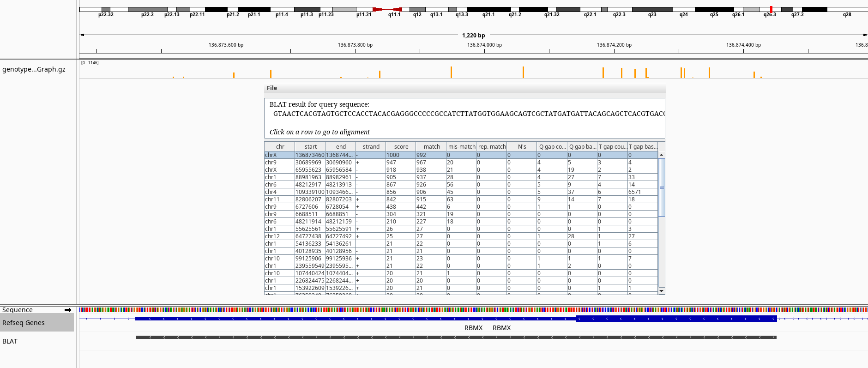Click the rep. match column header
The width and height of the screenshot is (868, 368).
492,147
